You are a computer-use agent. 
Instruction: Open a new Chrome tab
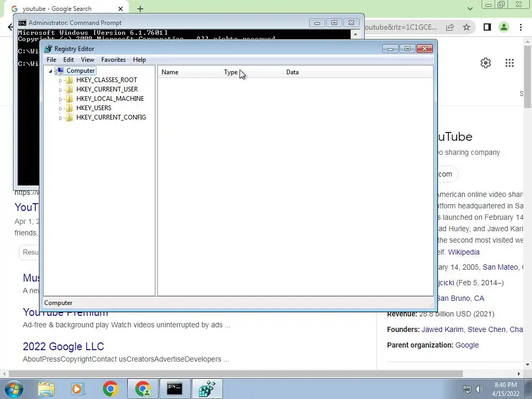click(140, 9)
